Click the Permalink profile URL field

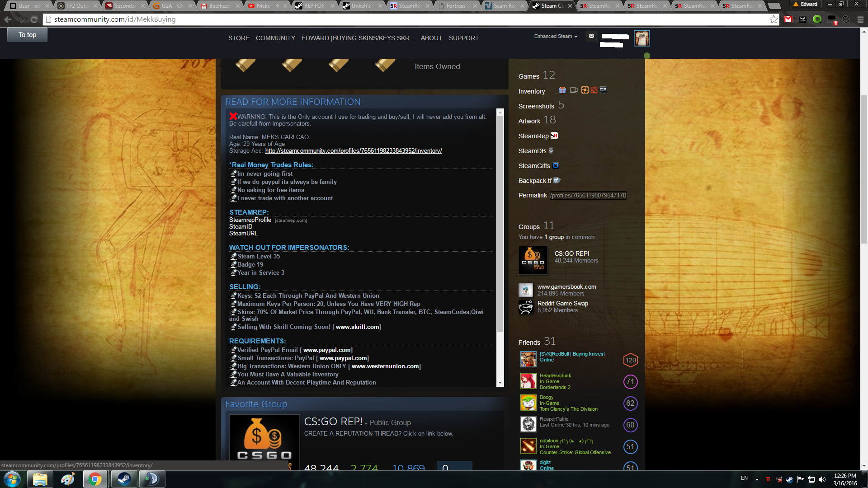click(x=588, y=196)
